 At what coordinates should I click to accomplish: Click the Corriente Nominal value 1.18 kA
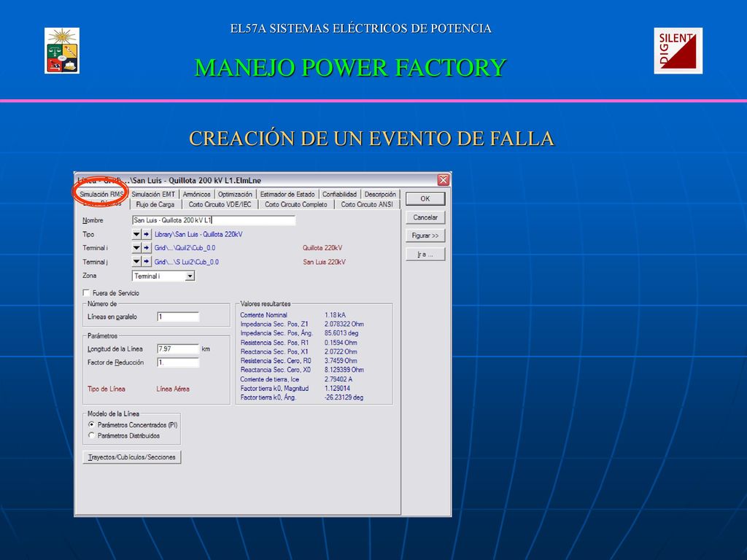335,315
